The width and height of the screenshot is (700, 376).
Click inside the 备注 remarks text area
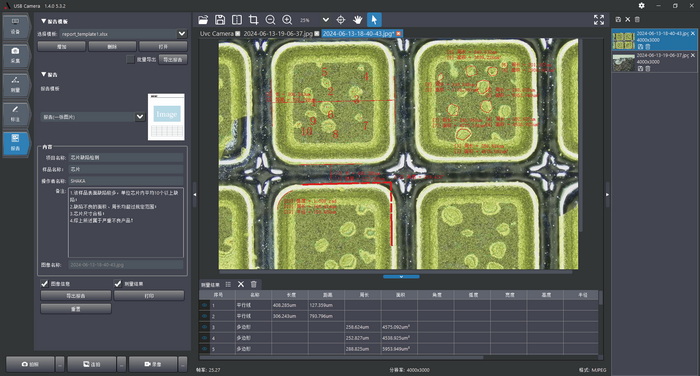point(125,222)
